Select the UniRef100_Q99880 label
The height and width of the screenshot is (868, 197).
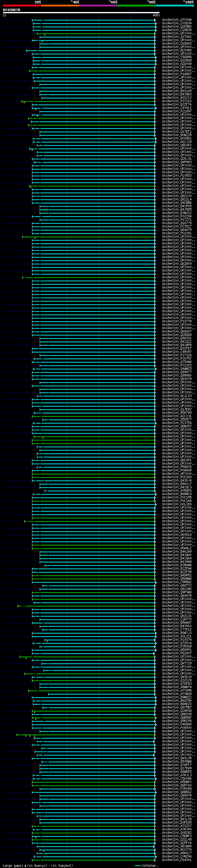177,375
